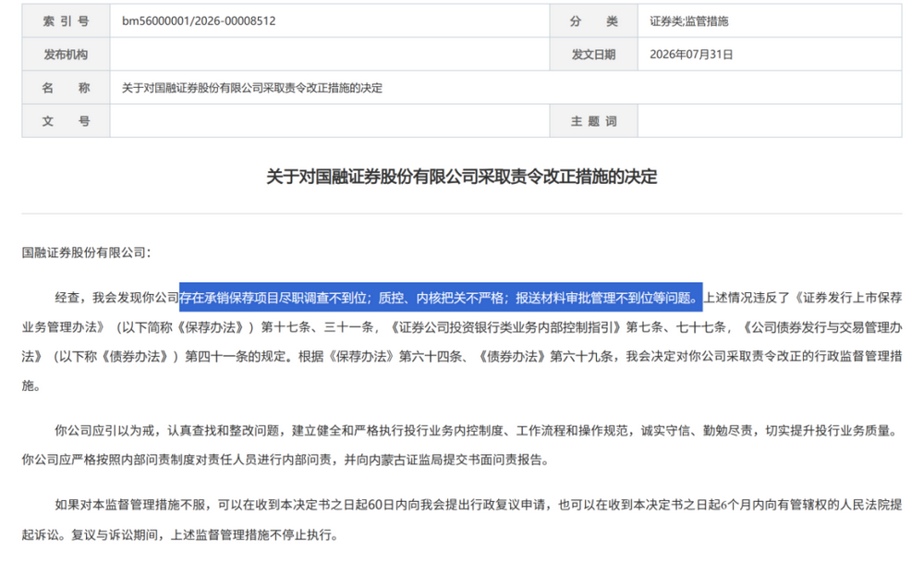
Task: Click the index number bm56000001/2026-00008512
Action: click(199, 20)
